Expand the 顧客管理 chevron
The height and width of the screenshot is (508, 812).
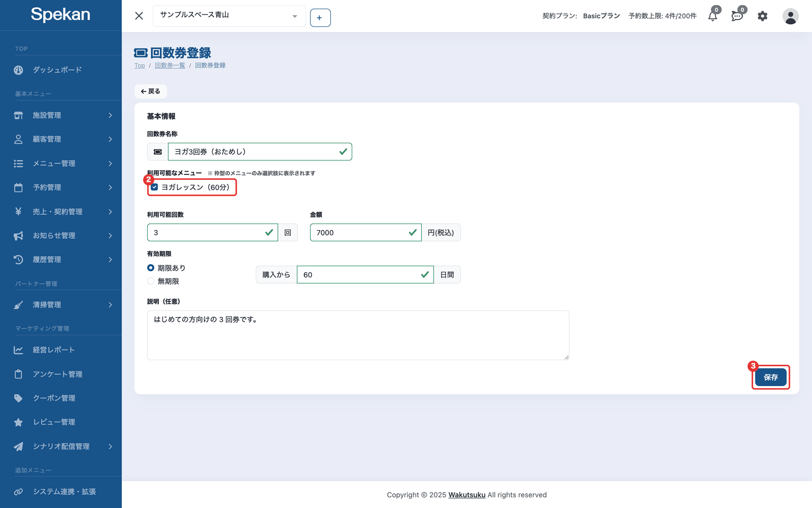click(x=110, y=139)
